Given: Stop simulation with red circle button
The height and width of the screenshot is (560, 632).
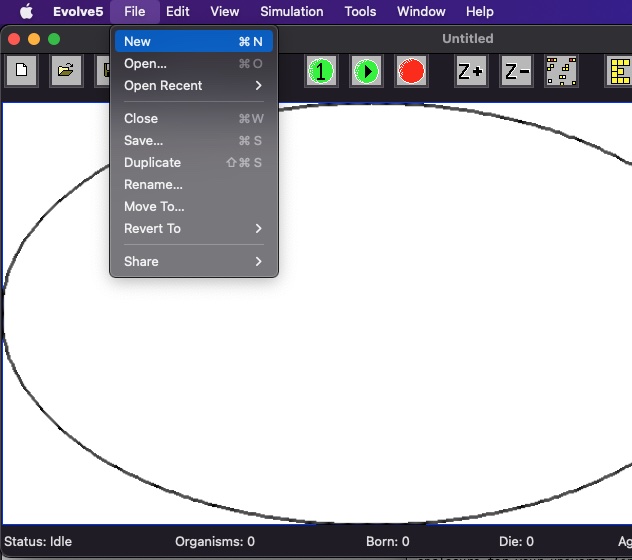Looking at the screenshot, I should click(x=411, y=71).
